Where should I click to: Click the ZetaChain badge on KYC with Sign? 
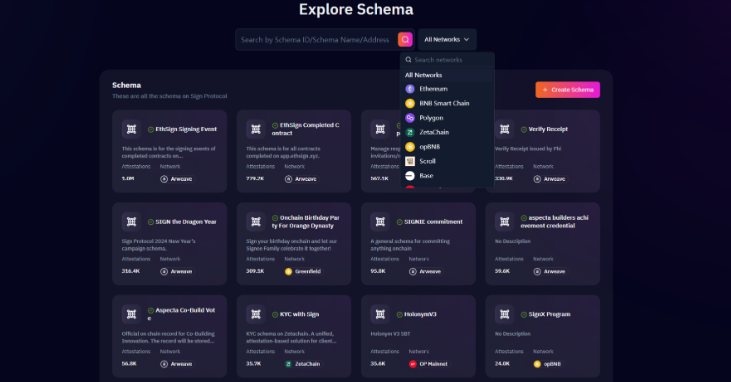pos(303,364)
